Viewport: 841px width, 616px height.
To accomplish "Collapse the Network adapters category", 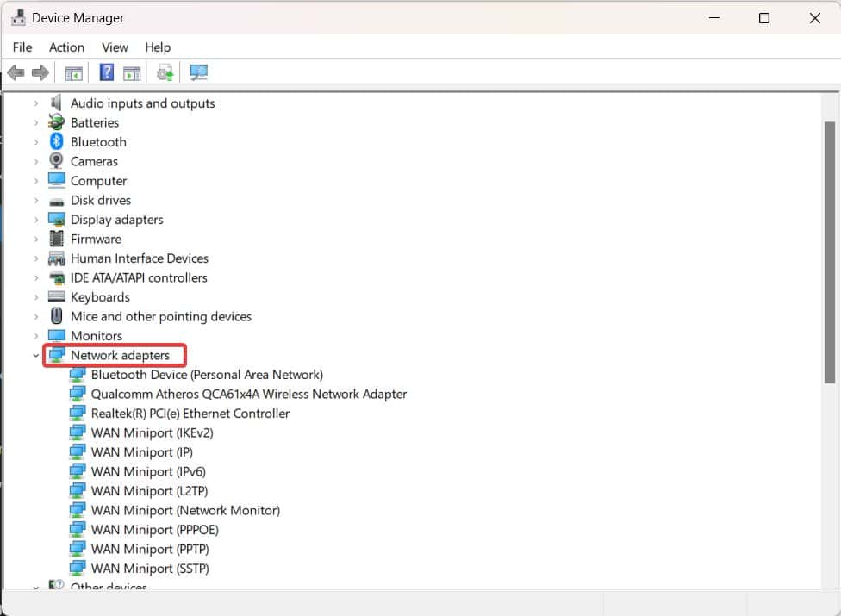I will (x=36, y=355).
